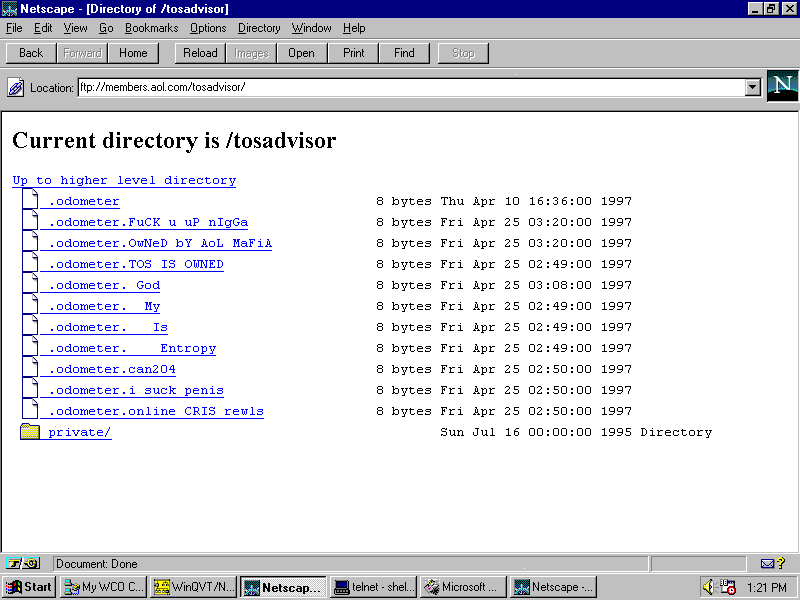Viewport: 800px width, 600px height.
Task: Switch to the 'My WCO C...' taskbar window
Action: coord(103,587)
